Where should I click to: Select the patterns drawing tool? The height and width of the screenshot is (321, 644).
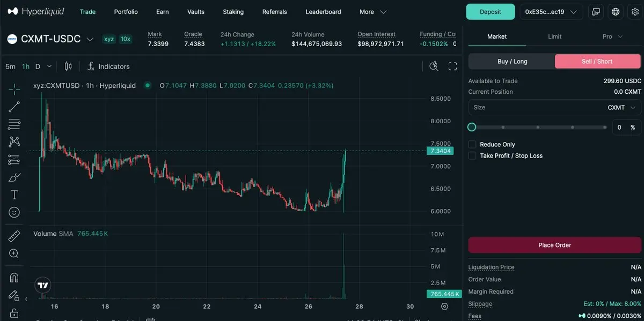[x=14, y=142]
